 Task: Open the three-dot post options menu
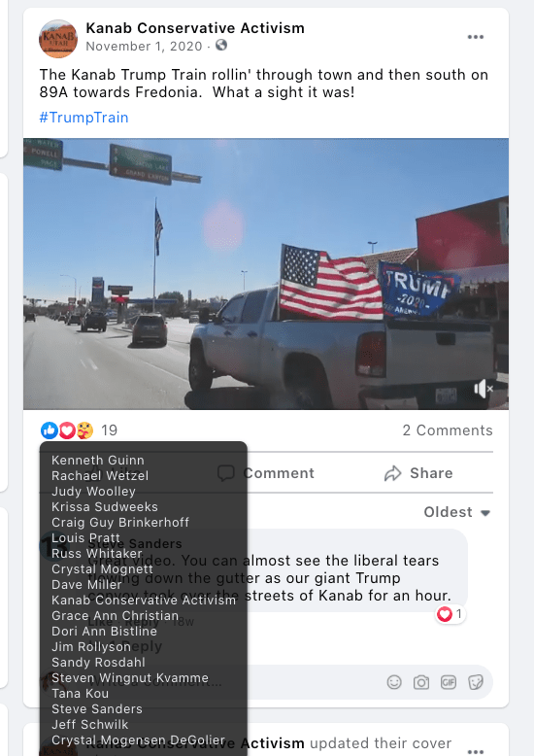[x=475, y=37]
